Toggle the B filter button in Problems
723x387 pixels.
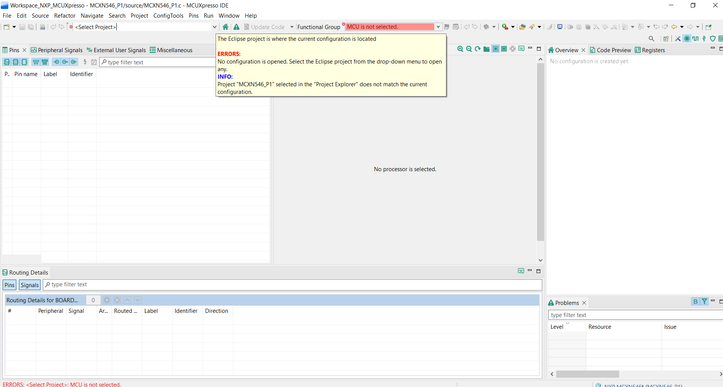tap(695, 301)
